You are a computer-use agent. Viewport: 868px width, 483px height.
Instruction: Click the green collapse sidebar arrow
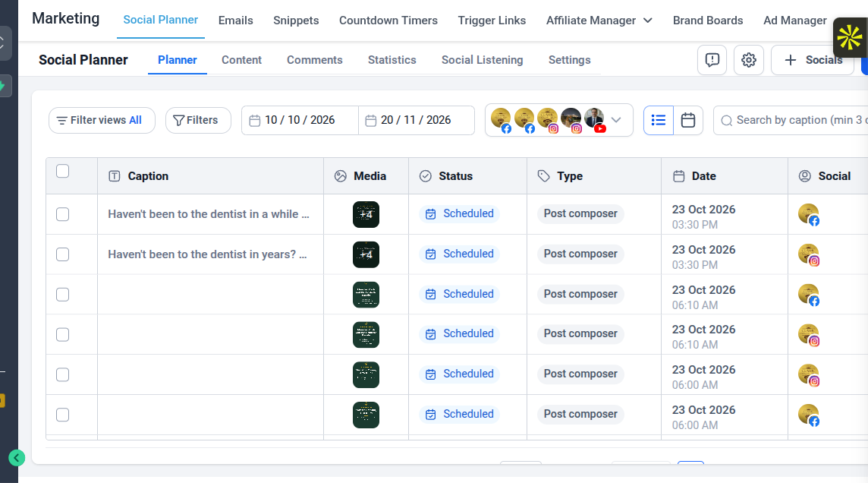(17, 458)
